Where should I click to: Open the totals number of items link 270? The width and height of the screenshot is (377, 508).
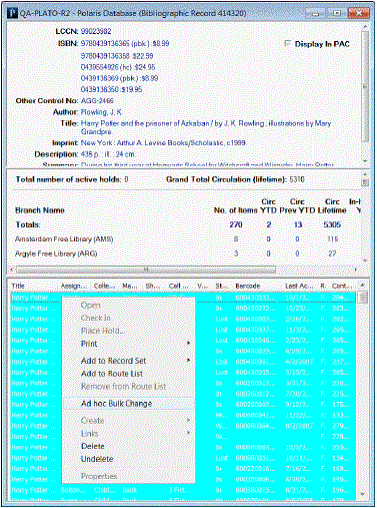pyautogui.click(x=236, y=225)
